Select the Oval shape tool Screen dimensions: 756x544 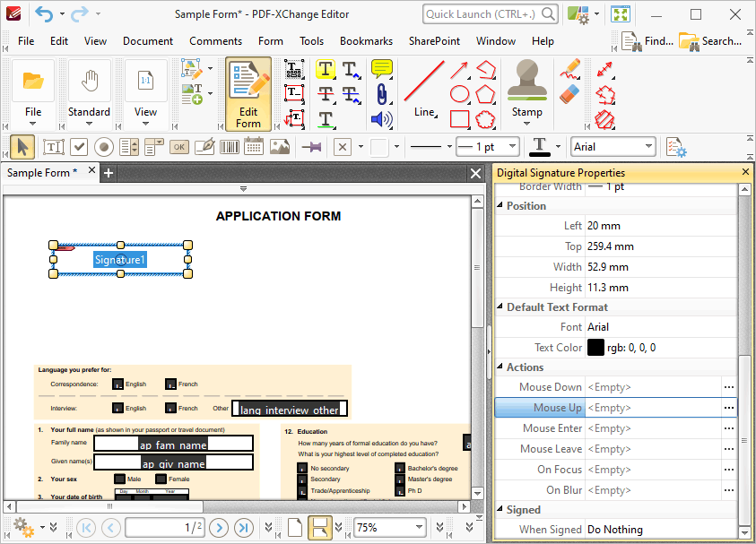pyautogui.click(x=459, y=94)
